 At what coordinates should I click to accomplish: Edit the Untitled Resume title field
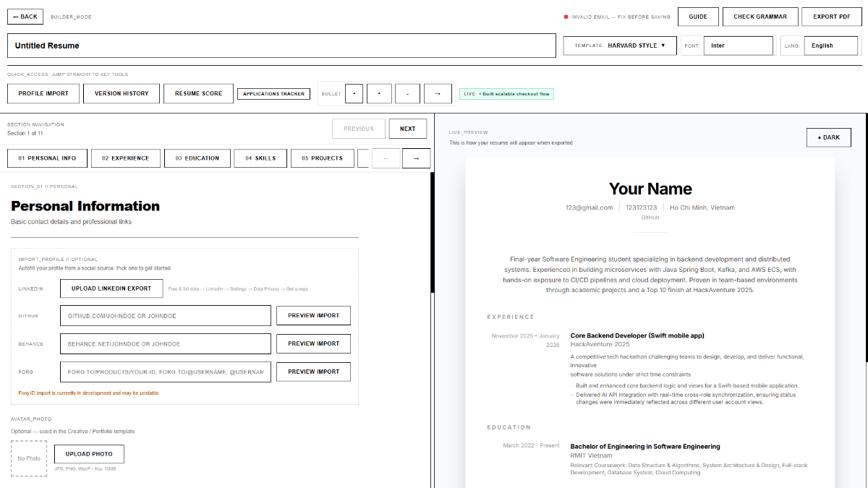coord(281,46)
